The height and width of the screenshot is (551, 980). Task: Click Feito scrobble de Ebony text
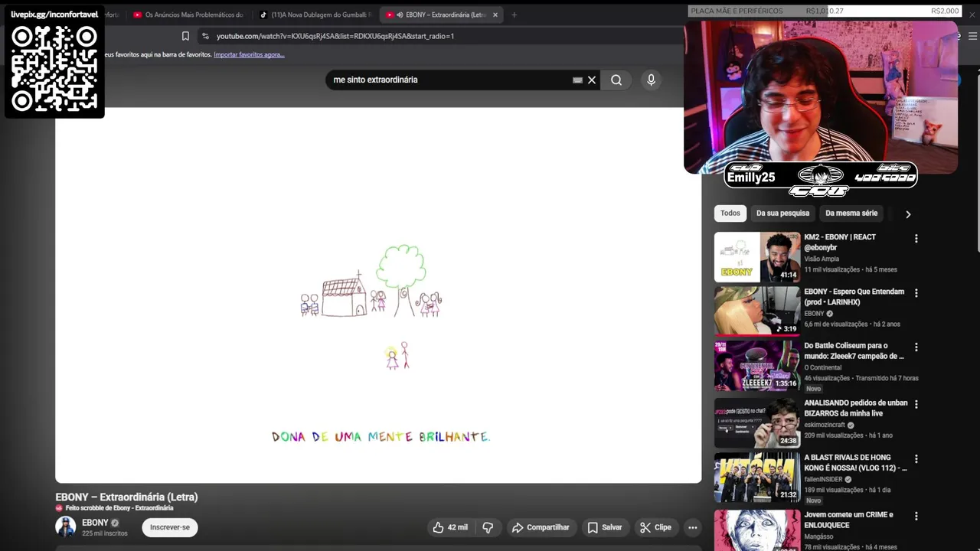pos(119,508)
